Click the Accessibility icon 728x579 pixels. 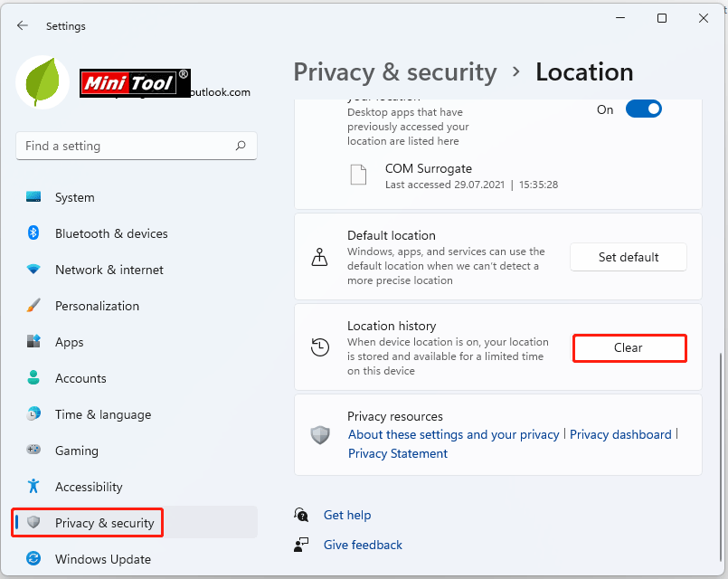tap(33, 487)
